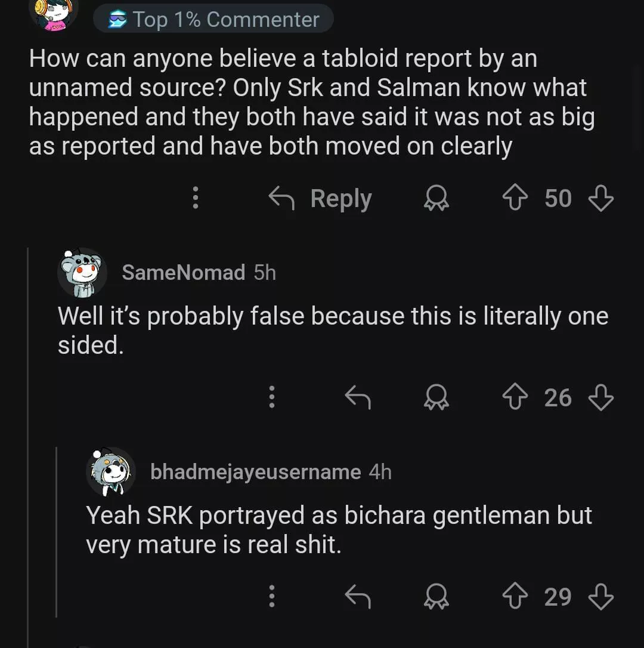644x648 pixels.
Task: Tap bhadmejayeusername's avatar image
Action: [x=111, y=472]
